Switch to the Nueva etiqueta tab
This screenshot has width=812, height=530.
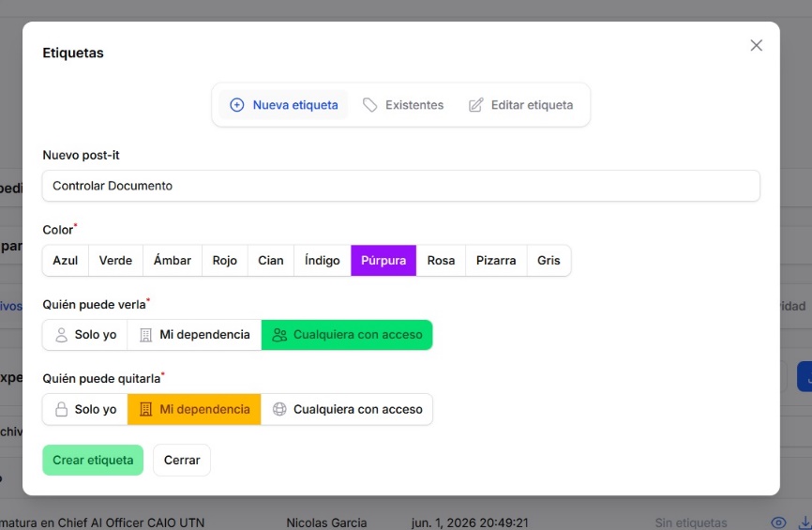[284, 105]
